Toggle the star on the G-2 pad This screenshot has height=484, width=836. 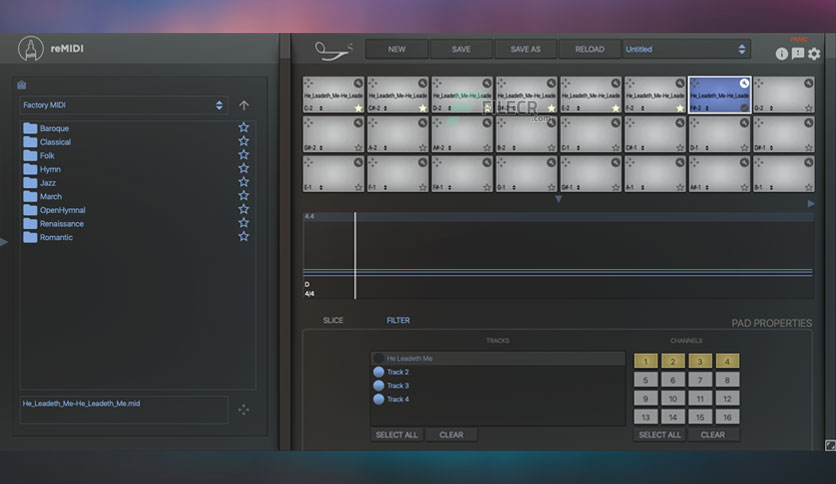tap(809, 108)
